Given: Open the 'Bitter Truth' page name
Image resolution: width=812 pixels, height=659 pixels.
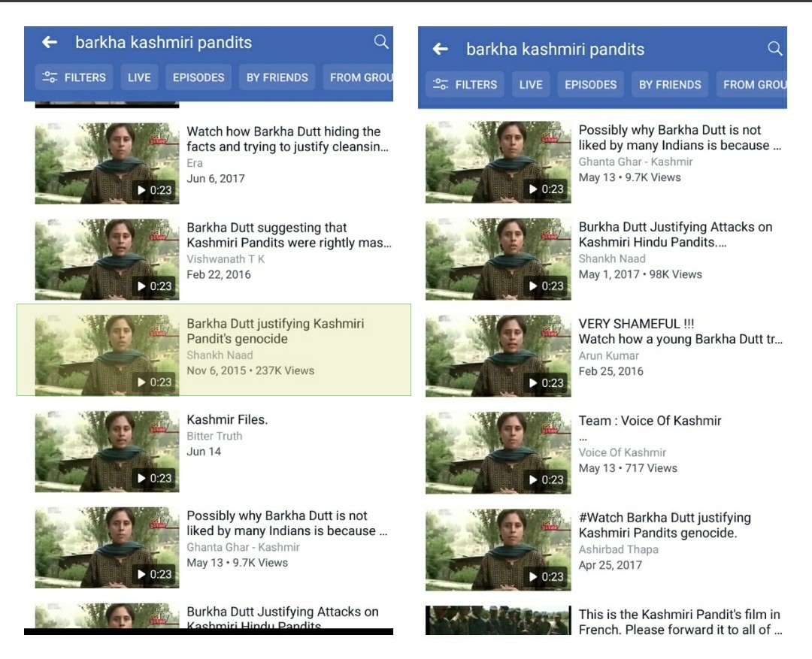Looking at the screenshot, I should click(214, 436).
